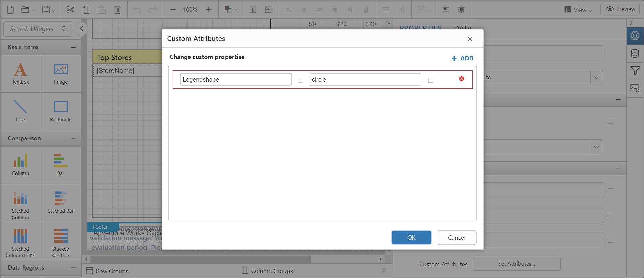Image resolution: width=644 pixels, height=278 pixels.
Task: Select the Line widget
Action: pos(20,111)
